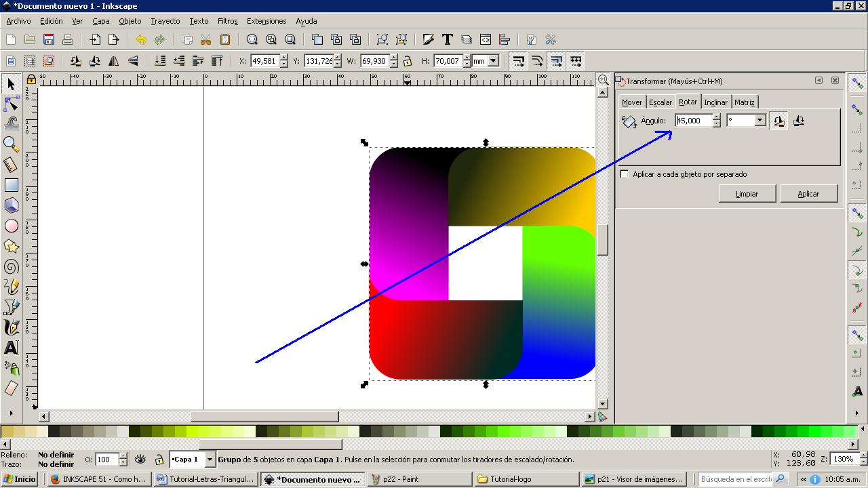
Task: Pick the bright green palette swatch at far right
Action: coord(851,431)
